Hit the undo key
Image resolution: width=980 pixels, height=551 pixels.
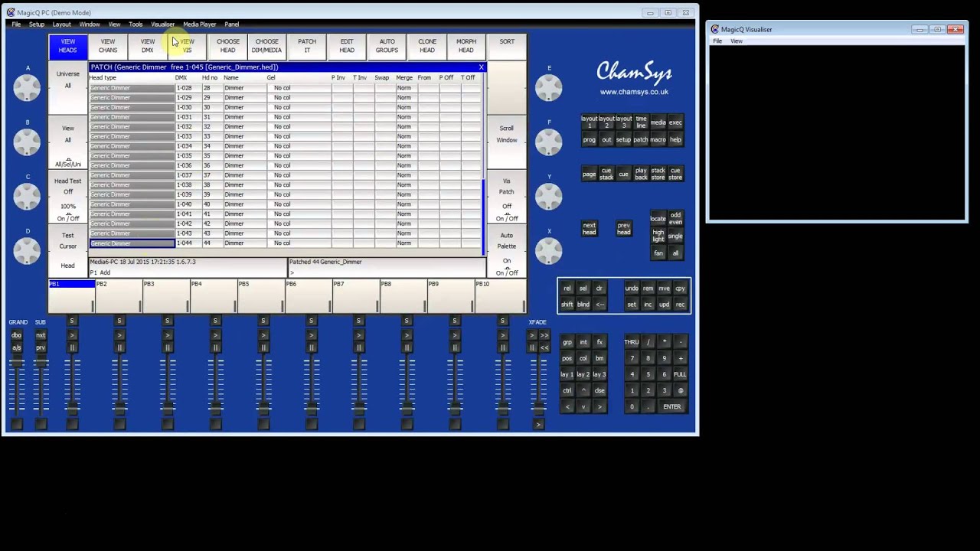click(632, 289)
